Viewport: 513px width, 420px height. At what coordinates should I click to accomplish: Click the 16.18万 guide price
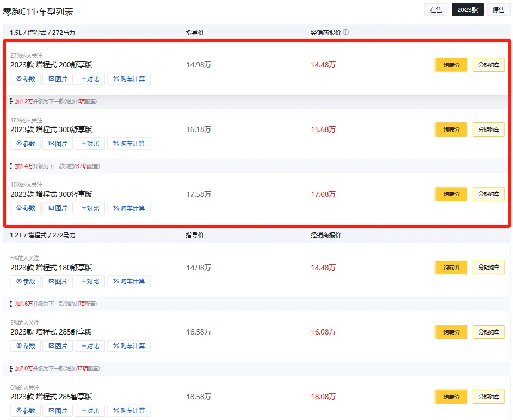tap(199, 129)
